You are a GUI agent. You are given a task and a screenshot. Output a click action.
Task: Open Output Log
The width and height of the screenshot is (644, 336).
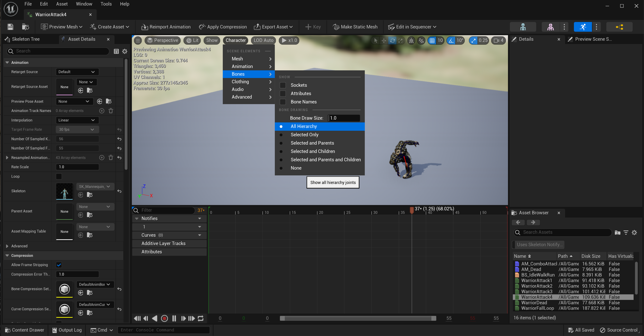(x=67, y=330)
